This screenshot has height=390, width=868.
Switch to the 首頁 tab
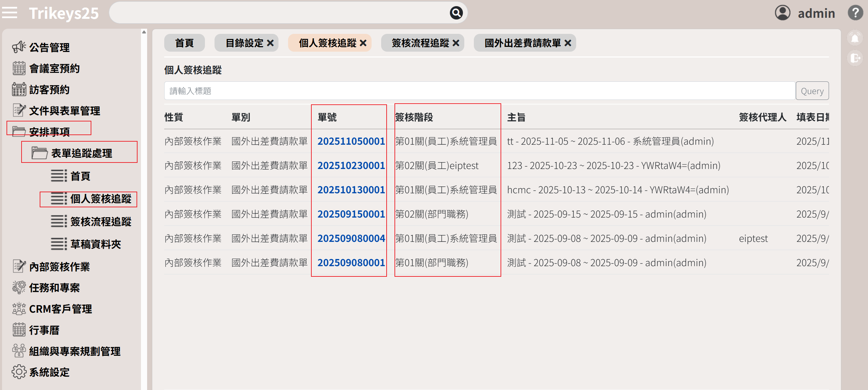(x=184, y=43)
